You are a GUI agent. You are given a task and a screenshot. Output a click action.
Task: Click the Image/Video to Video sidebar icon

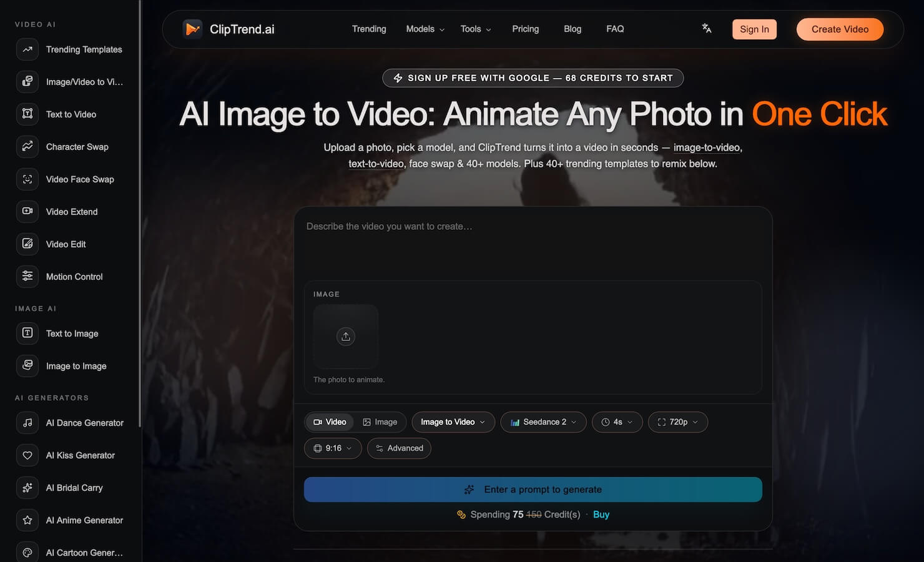[27, 82]
